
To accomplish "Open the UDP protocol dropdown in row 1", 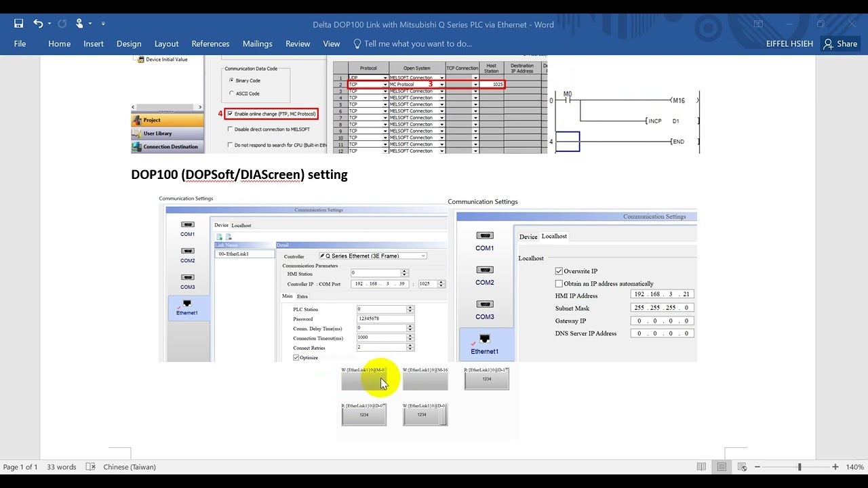I will pyautogui.click(x=385, y=78).
